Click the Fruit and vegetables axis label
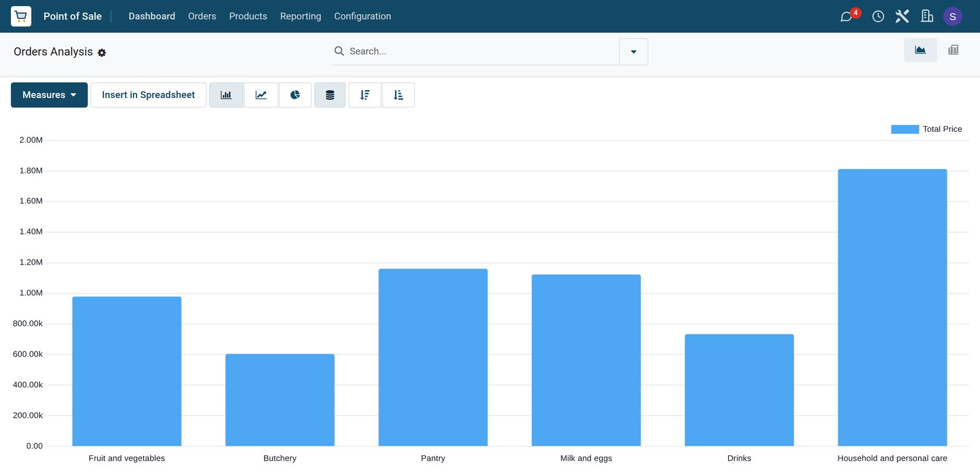980x476 pixels. click(x=127, y=458)
